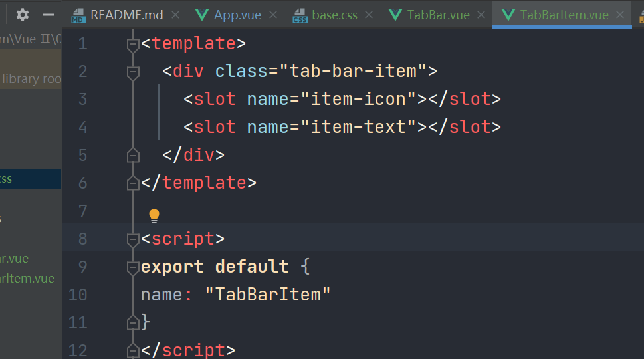Click the closing </template> tag
Viewport: 644px width, 359px height.
(199, 183)
